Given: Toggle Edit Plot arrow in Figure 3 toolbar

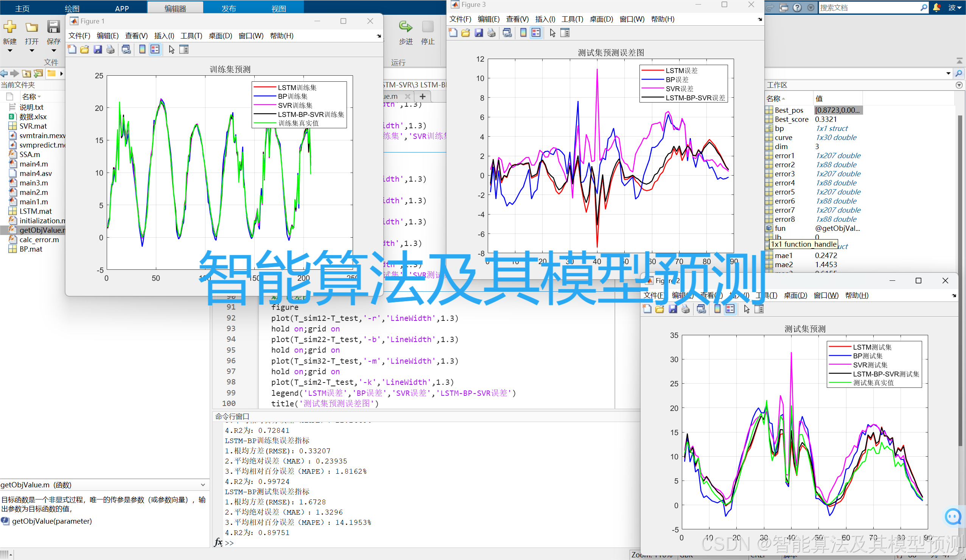Looking at the screenshot, I should pos(552,33).
